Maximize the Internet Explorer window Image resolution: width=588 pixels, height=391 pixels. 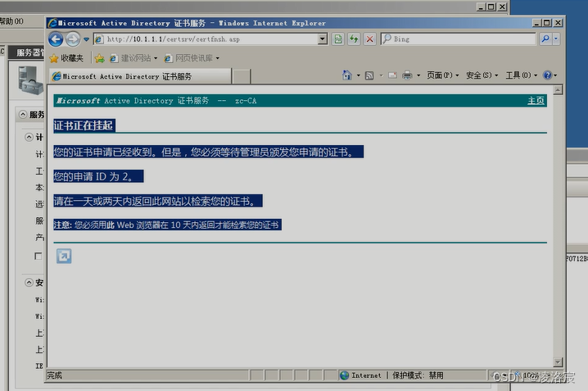tap(547, 23)
